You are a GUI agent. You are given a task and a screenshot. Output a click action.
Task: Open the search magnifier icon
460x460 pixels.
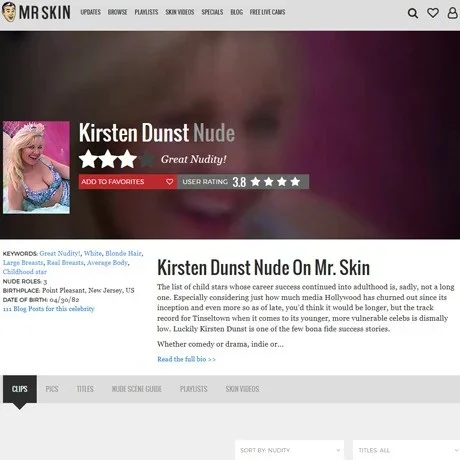pyautogui.click(x=413, y=13)
